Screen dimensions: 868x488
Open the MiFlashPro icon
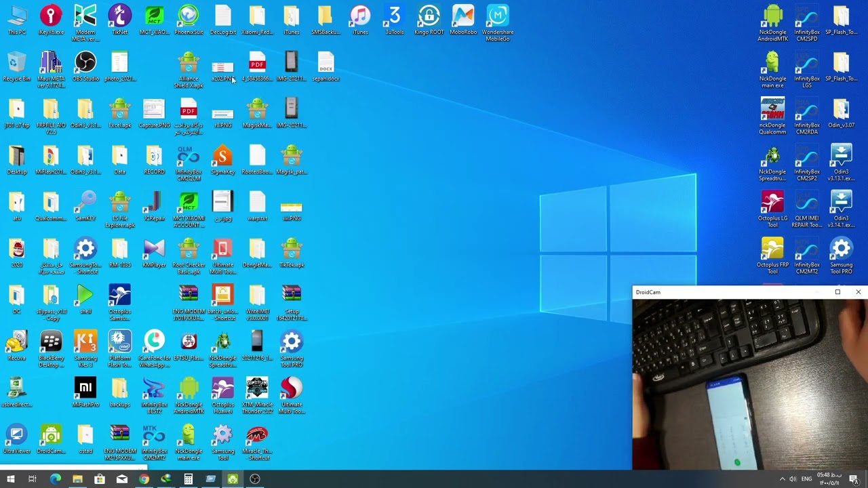point(85,393)
